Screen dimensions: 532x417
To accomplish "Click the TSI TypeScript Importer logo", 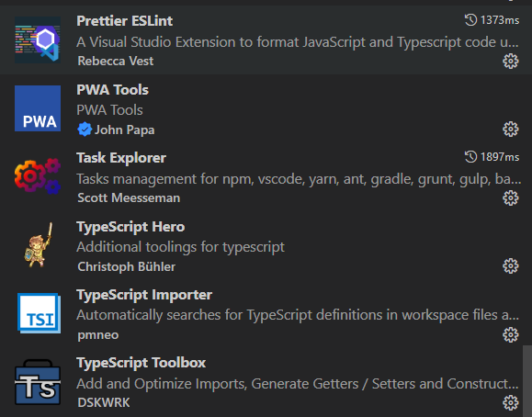I will pos(39,313).
